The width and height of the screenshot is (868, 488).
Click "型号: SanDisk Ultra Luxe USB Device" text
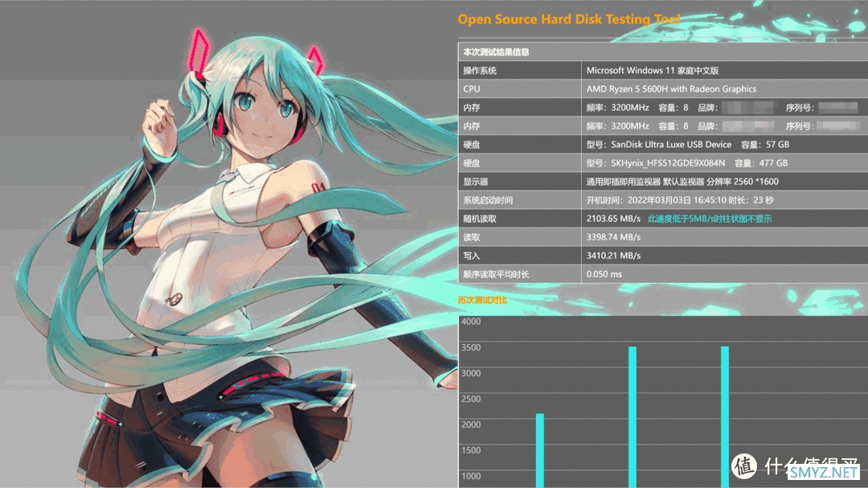click(659, 145)
